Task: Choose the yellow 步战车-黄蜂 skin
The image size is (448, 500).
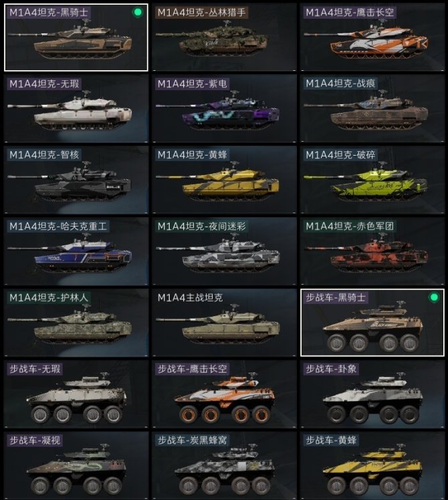Action: pyautogui.click(x=372, y=465)
